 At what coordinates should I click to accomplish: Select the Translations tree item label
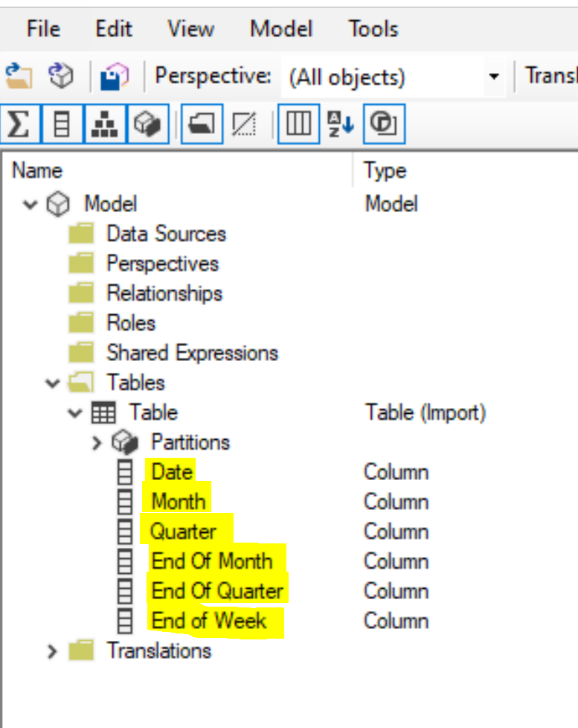[158, 651]
